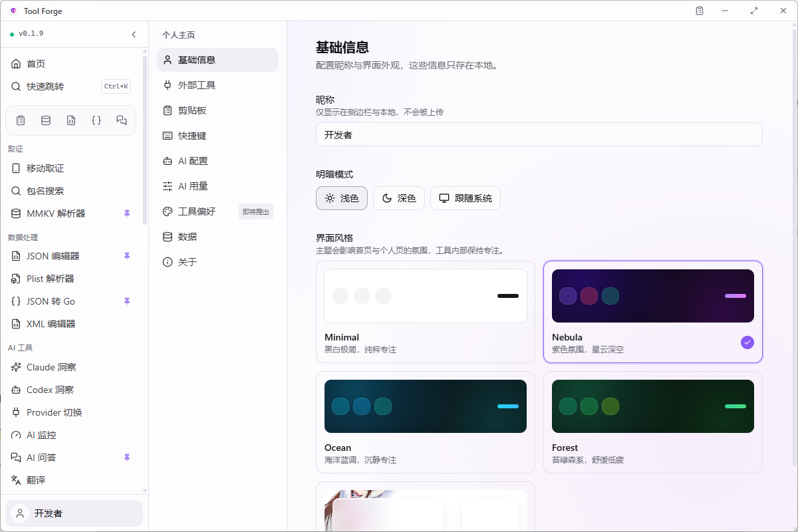Pick the Nebula theme card

[x=653, y=312]
